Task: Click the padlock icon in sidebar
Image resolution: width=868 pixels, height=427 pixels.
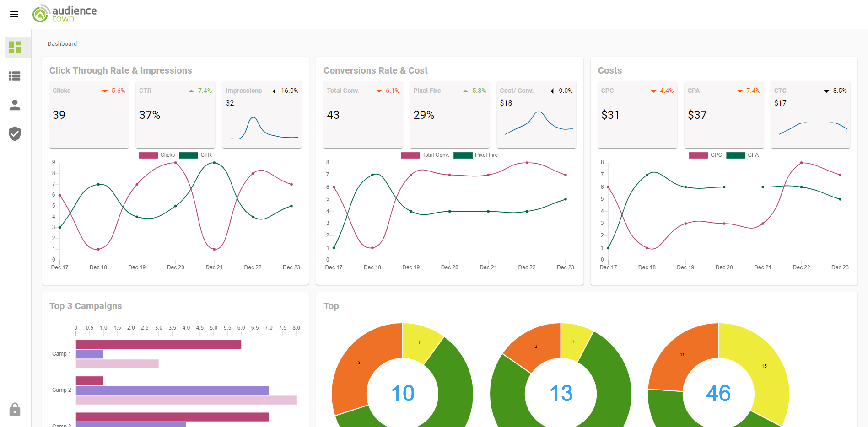Action: tap(15, 410)
